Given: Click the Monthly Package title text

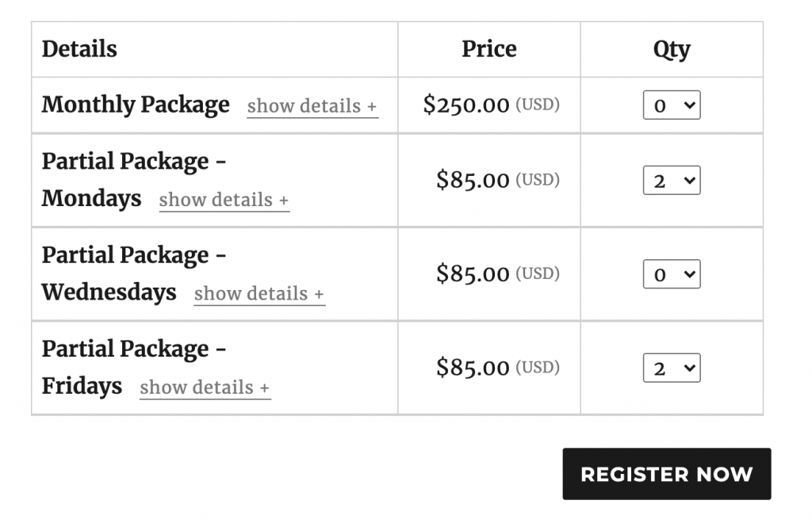Looking at the screenshot, I should tap(136, 105).
